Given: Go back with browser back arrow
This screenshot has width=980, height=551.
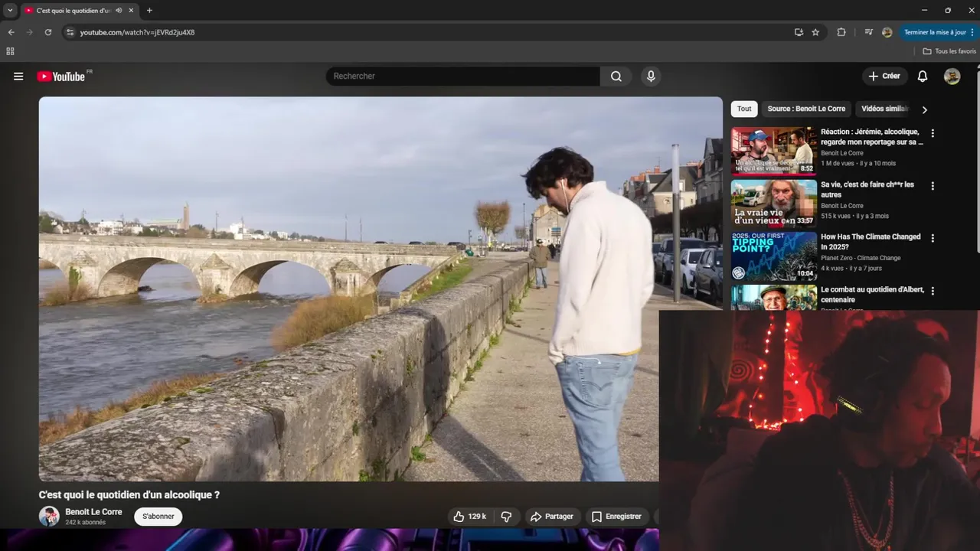Looking at the screenshot, I should click(x=11, y=32).
